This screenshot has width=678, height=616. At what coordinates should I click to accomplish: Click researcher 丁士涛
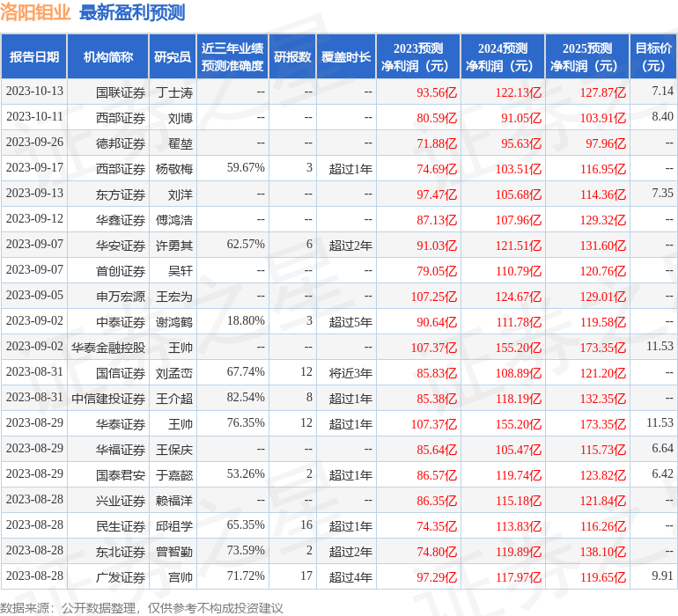pos(174,92)
